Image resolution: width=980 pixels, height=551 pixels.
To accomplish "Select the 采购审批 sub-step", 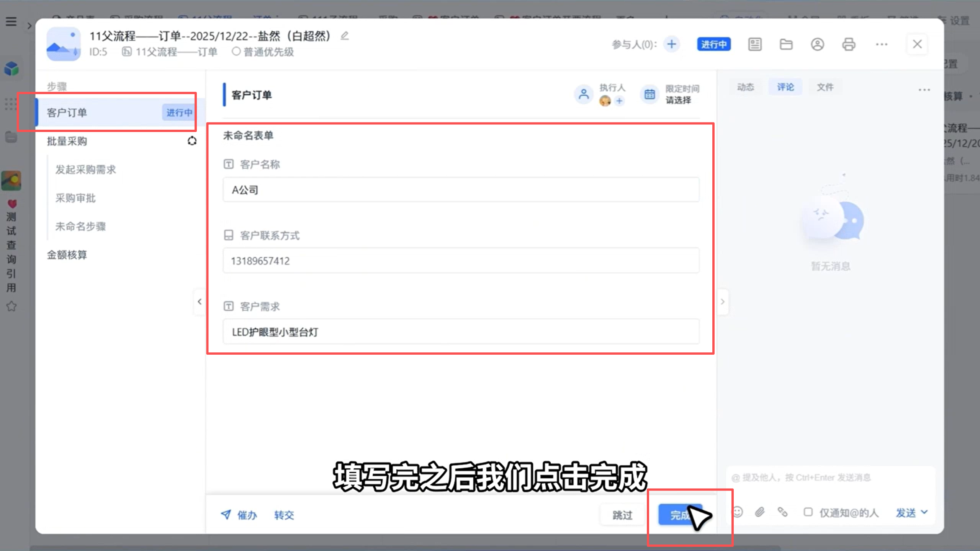I will pyautogui.click(x=75, y=198).
